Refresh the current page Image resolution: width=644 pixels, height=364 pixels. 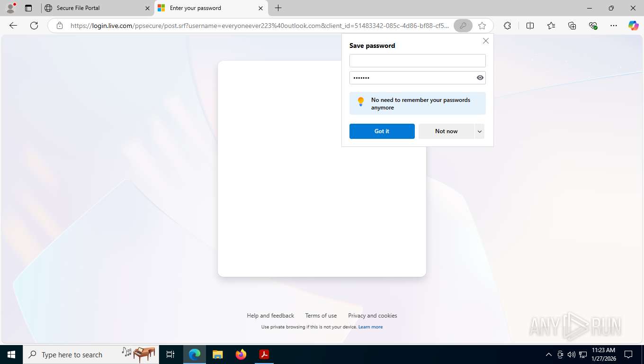click(x=34, y=26)
